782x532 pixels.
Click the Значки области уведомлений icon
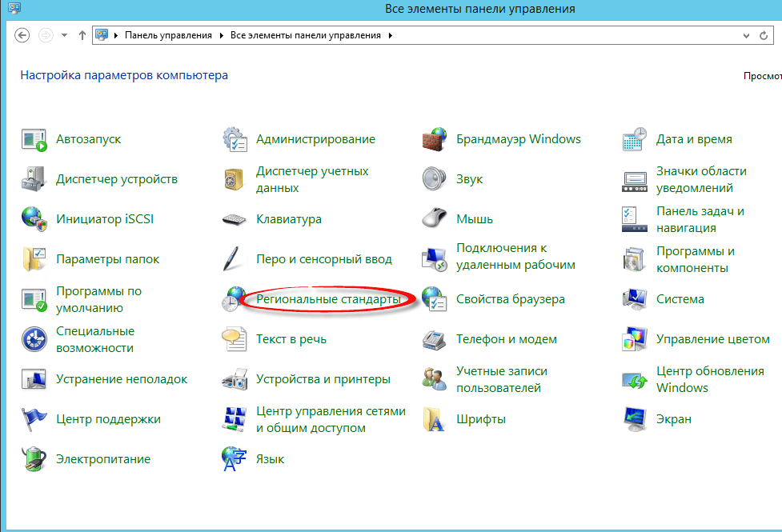tap(635, 182)
